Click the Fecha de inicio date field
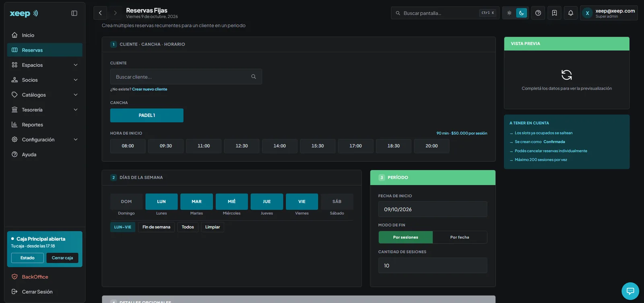Screen dimensions: 644x303 (433, 209)
